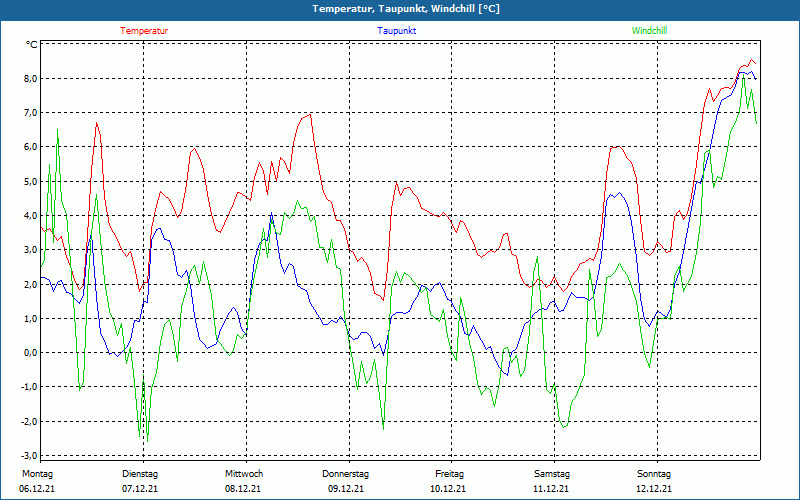
Task: Click the 6,0 y-axis value
Action: (x=30, y=147)
